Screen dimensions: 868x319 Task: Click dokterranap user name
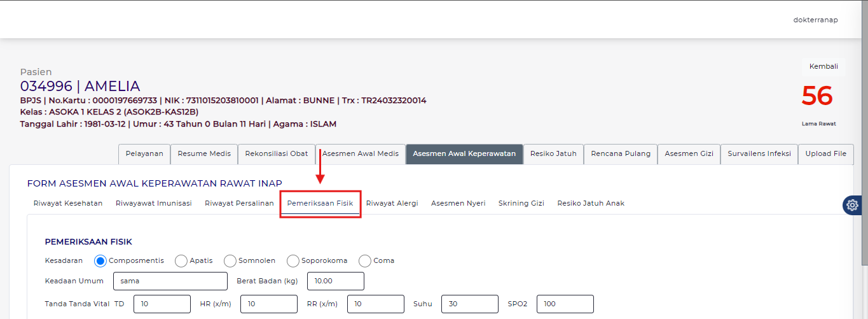click(815, 20)
